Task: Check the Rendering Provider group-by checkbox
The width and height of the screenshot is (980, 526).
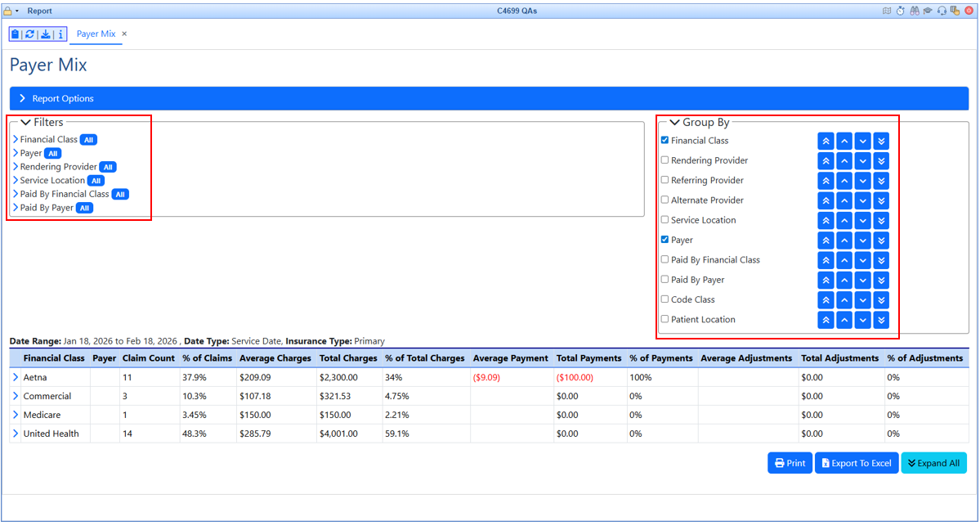Action: 665,160
